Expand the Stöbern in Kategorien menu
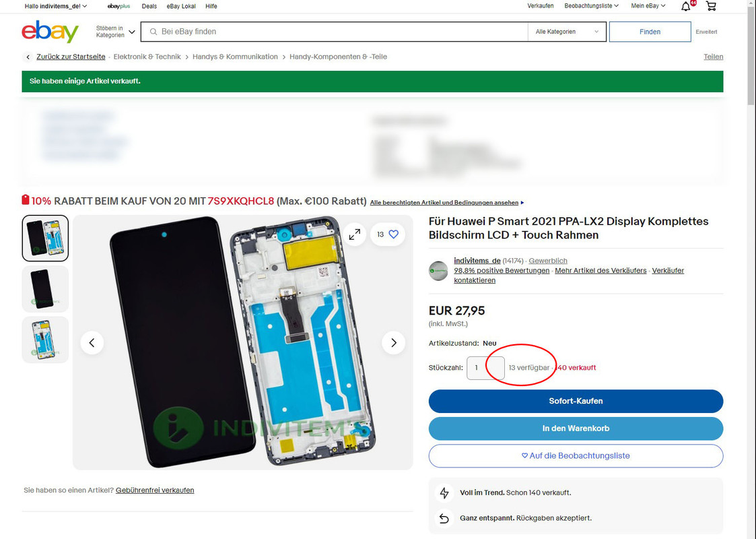 115,32
